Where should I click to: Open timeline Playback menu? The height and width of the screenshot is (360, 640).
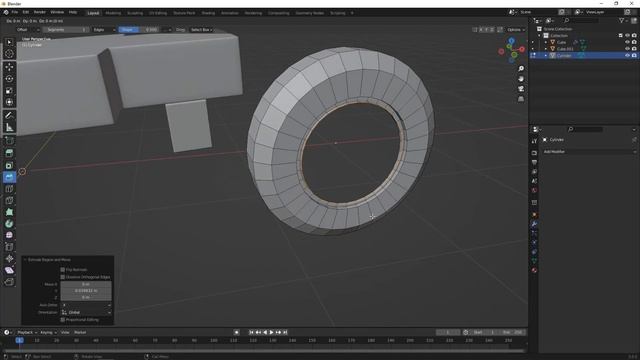tap(27, 332)
